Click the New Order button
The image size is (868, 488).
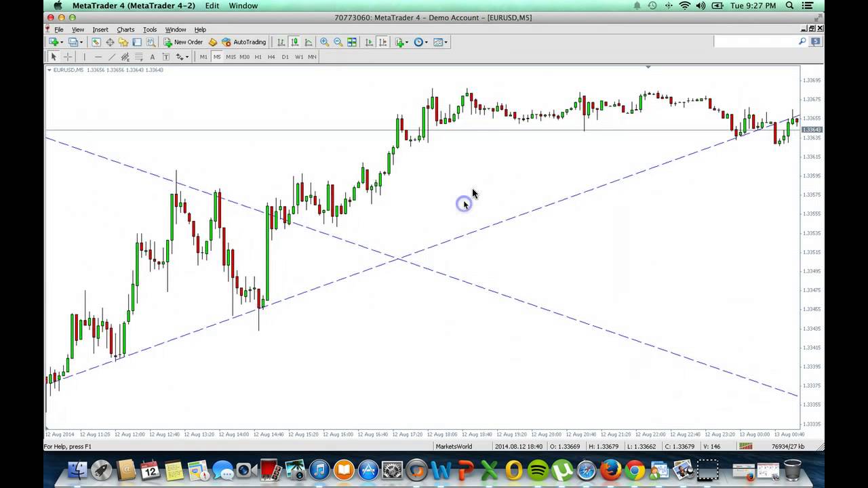183,42
